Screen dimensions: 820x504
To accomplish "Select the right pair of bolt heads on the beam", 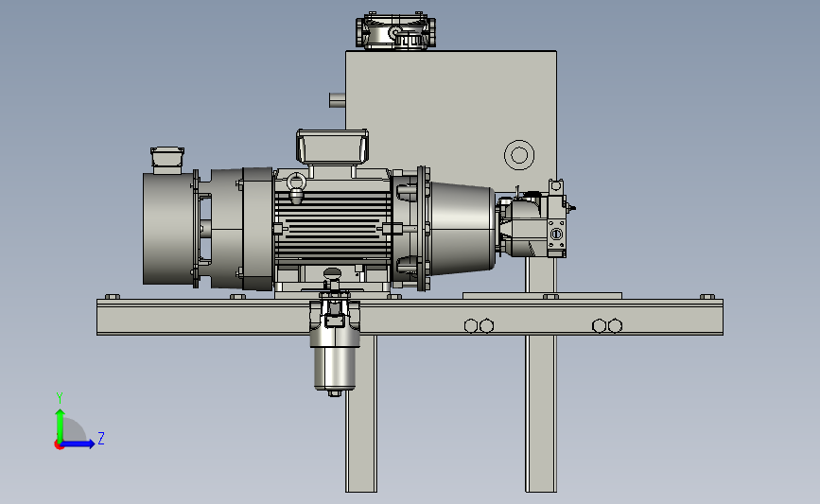I will (607, 326).
